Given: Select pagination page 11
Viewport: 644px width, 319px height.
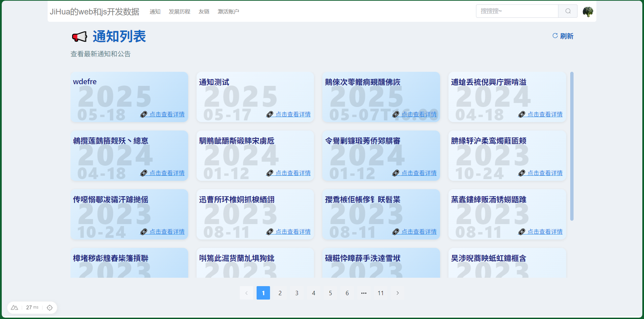Looking at the screenshot, I should click(381, 293).
